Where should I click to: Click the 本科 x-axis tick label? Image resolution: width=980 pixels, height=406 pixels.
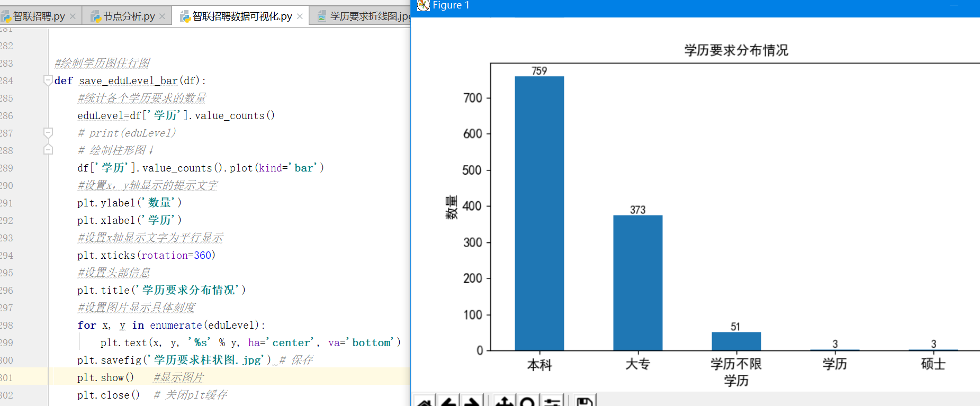click(x=540, y=365)
